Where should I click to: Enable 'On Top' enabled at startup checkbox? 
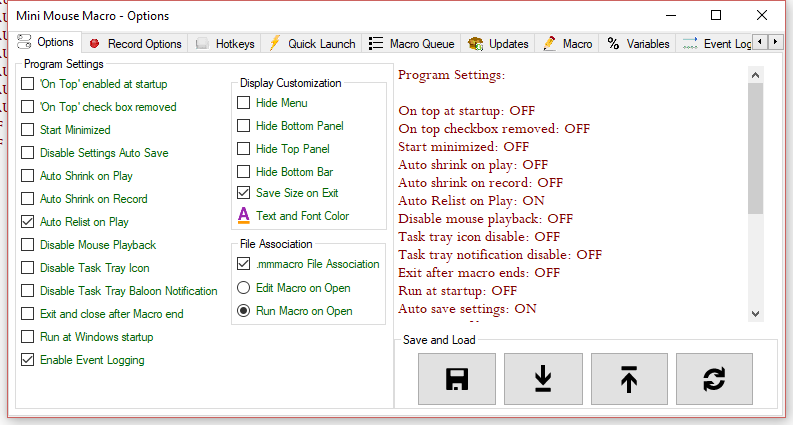(27, 83)
